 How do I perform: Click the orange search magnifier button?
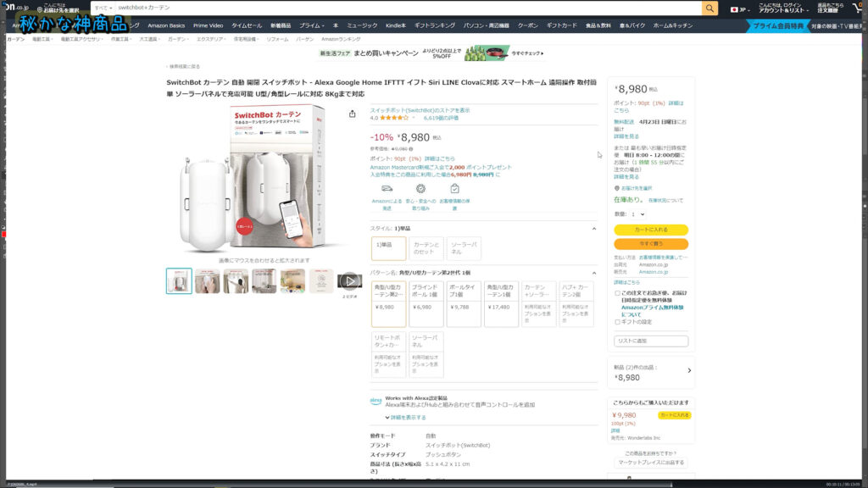[x=709, y=8]
